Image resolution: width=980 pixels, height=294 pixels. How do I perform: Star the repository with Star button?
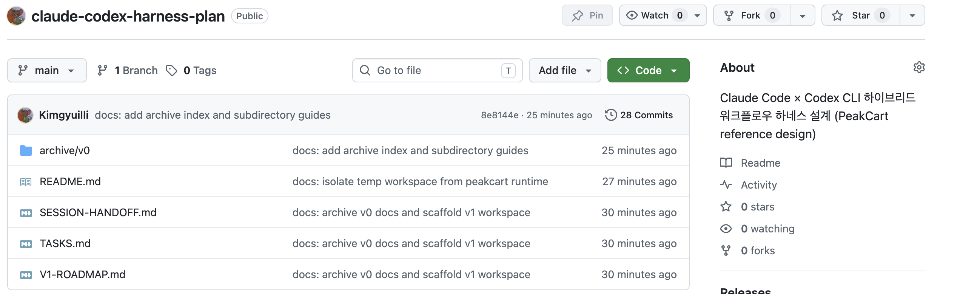pos(861,15)
